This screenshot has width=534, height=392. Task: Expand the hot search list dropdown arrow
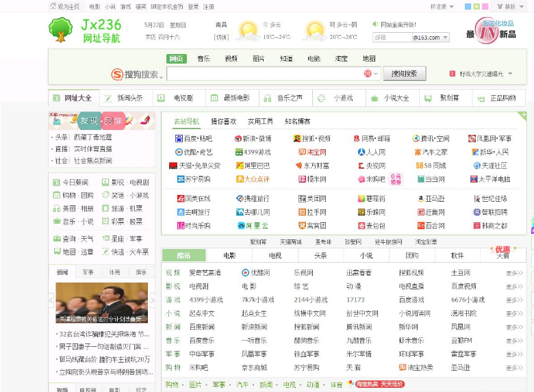[510, 73]
